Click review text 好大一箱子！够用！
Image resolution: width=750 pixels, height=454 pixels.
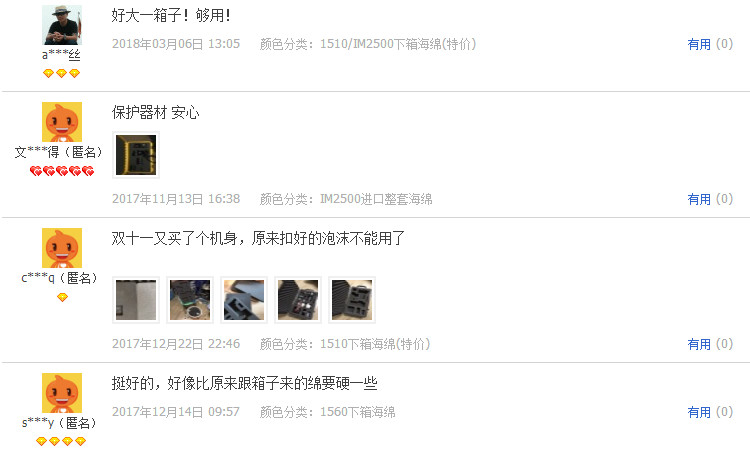click(x=171, y=15)
